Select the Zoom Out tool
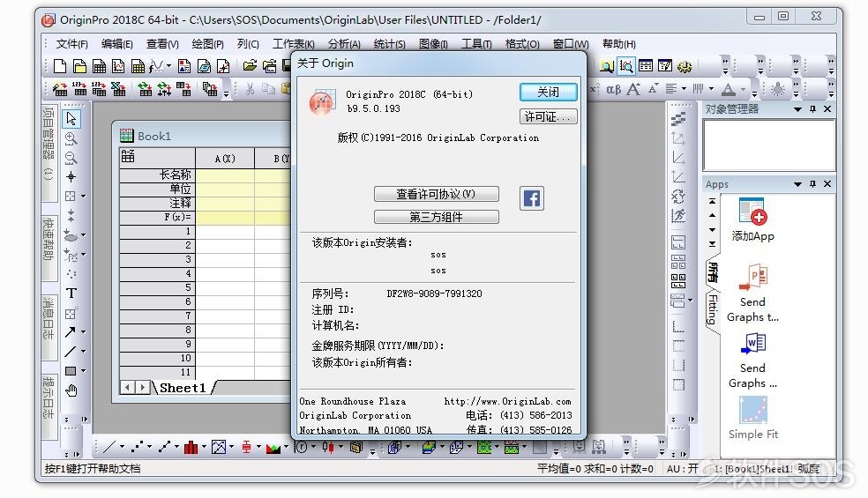The image size is (868, 498). (71, 158)
